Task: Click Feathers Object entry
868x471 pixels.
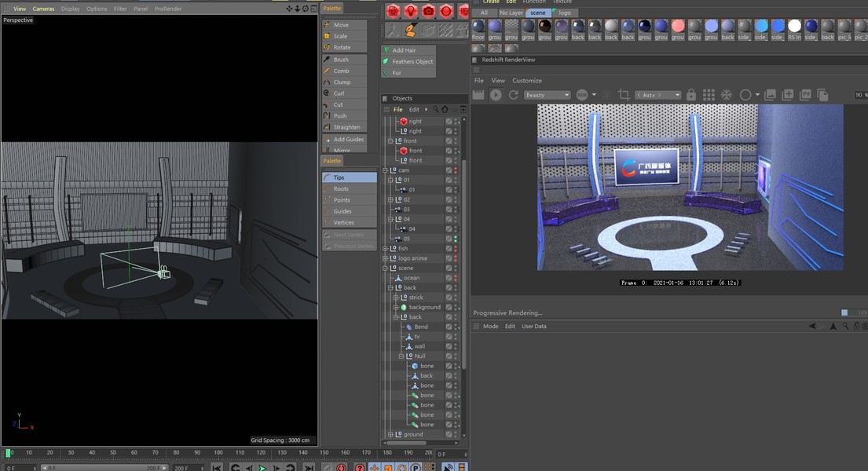Action: (408, 61)
